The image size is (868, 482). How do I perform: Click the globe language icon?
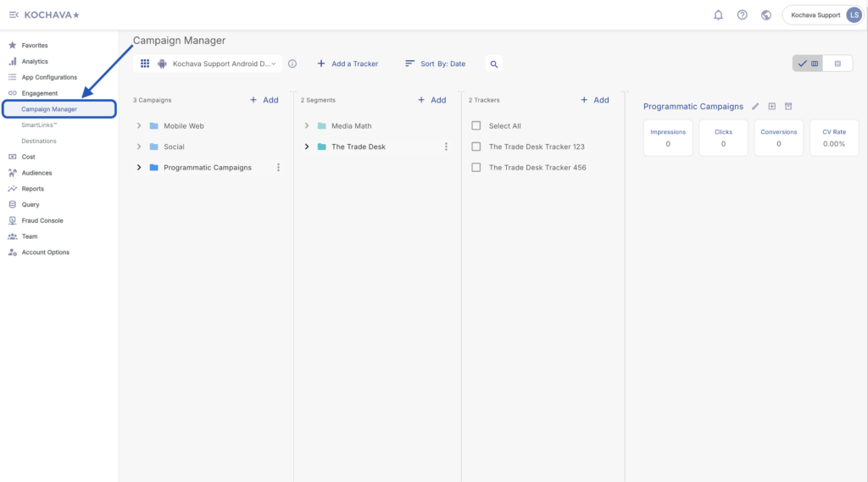pos(766,15)
